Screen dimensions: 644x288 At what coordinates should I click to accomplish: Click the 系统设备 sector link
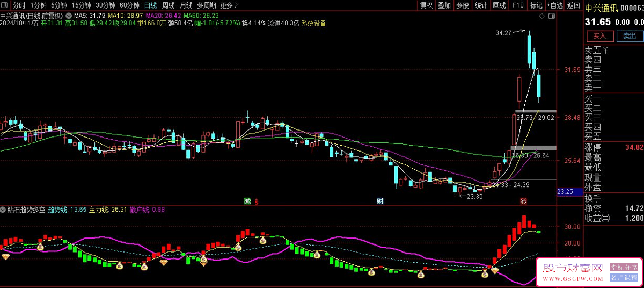(313, 23)
